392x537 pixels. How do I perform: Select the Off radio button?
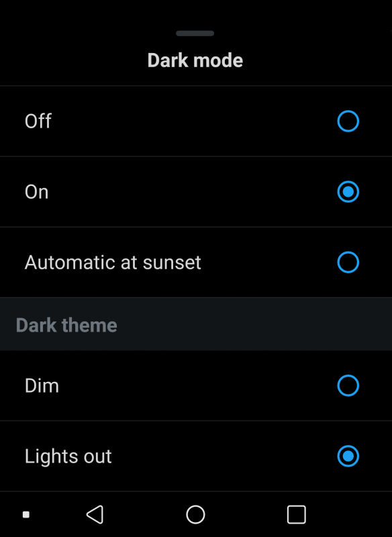pyautogui.click(x=348, y=121)
